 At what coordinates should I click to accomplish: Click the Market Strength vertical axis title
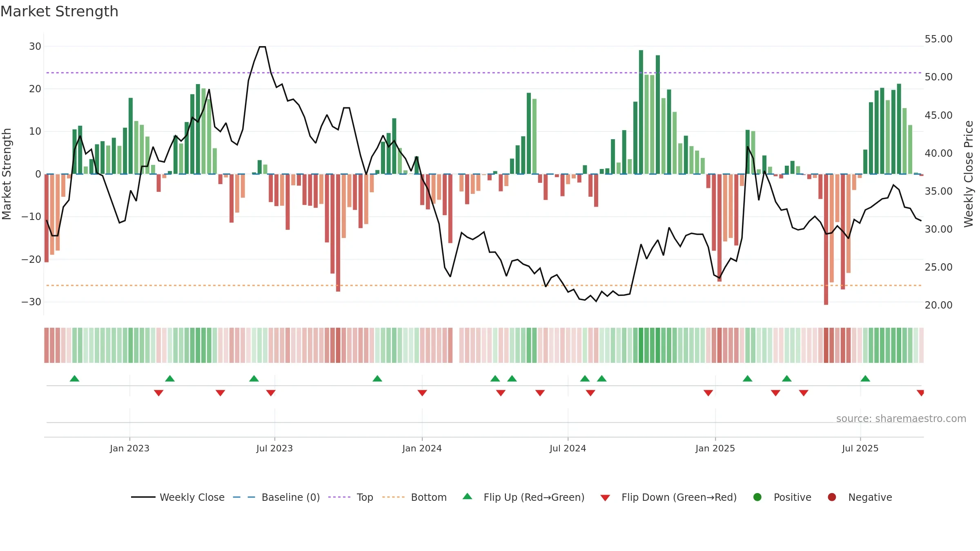7,174
